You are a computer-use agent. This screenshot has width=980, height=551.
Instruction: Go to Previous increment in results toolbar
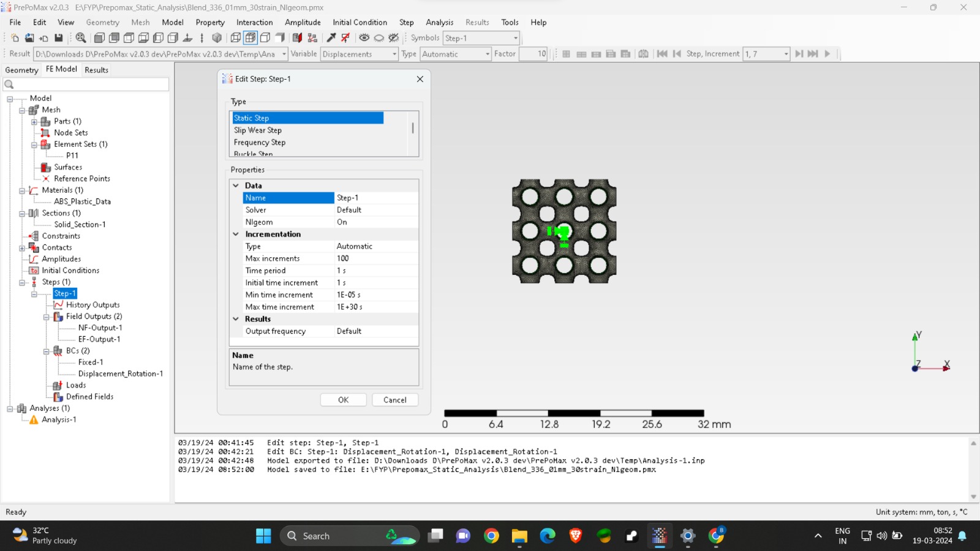[x=677, y=54]
